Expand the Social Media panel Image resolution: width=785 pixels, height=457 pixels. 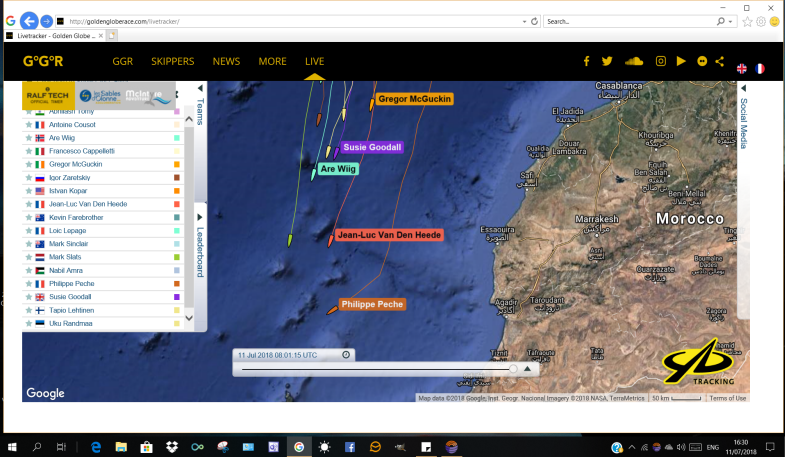click(743, 90)
